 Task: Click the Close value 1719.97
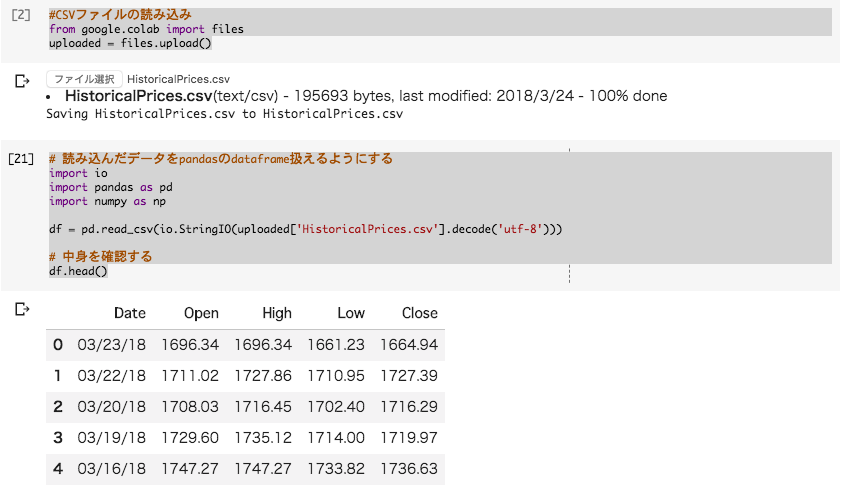pos(409,438)
